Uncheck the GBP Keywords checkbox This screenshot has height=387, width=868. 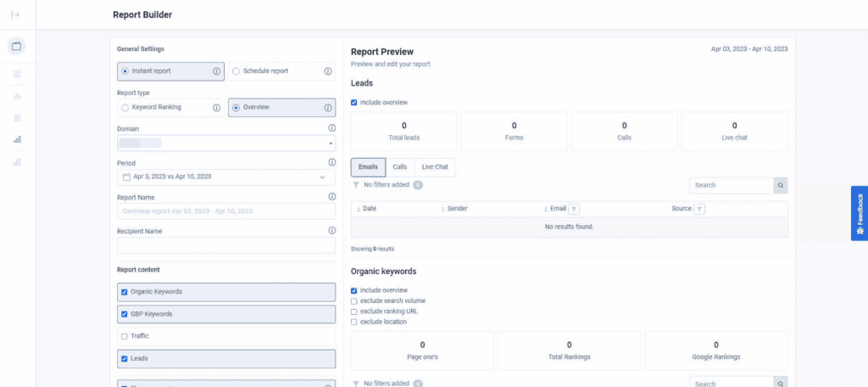click(x=125, y=314)
